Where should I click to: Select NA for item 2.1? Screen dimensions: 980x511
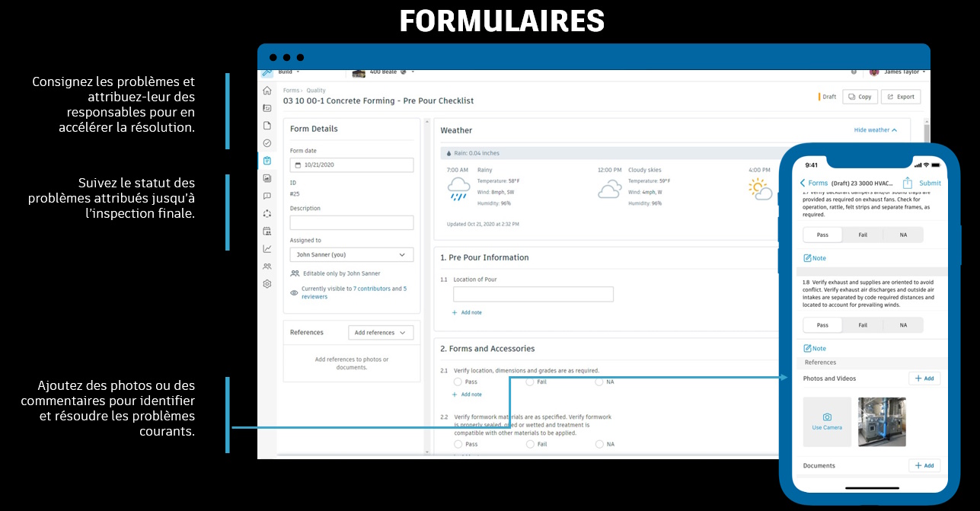pyautogui.click(x=599, y=382)
